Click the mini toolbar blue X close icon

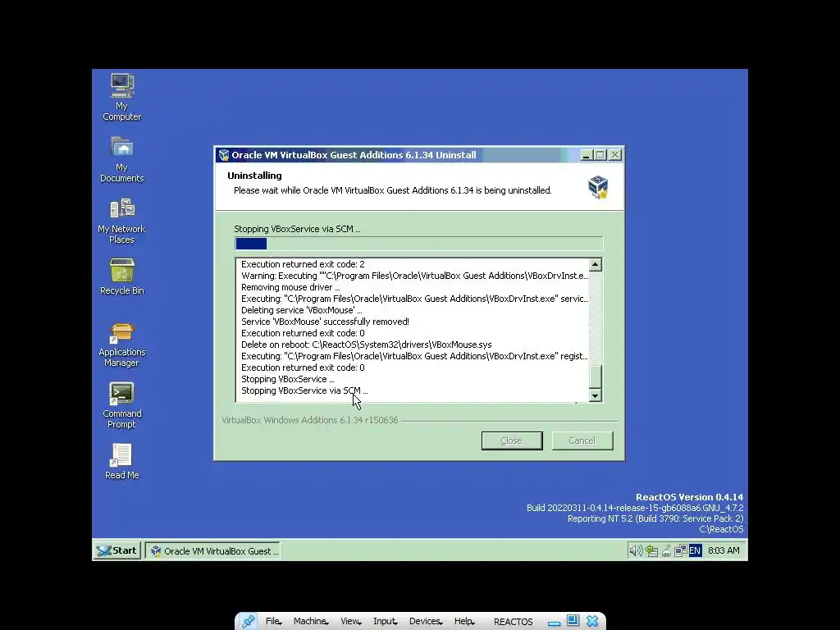[592, 621]
